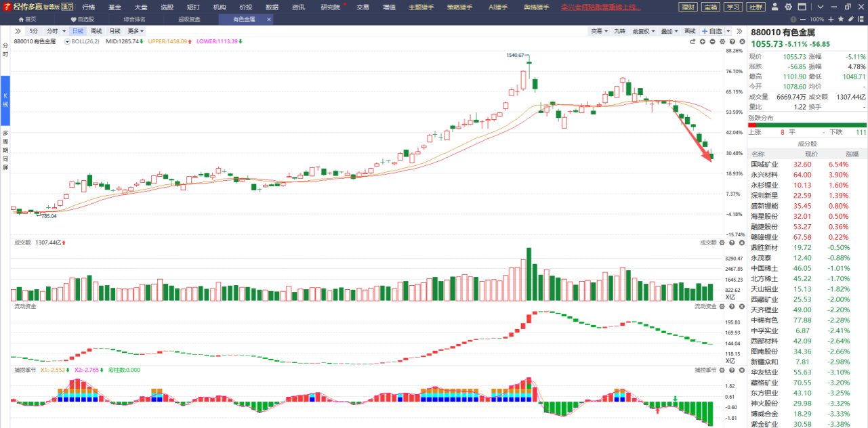Switch chart period to 周线
Screen dimensions: 868x428
pyautogui.click(x=96, y=31)
